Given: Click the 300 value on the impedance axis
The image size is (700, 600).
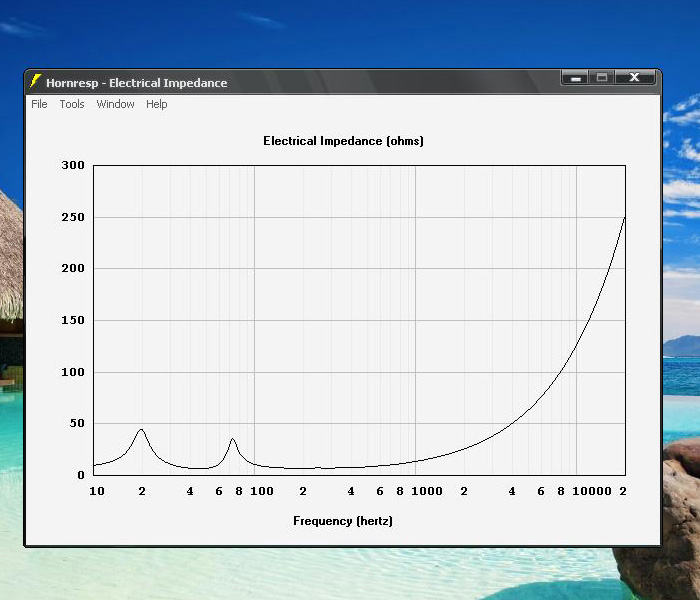Looking at the screenshot, I should [73, 165].
